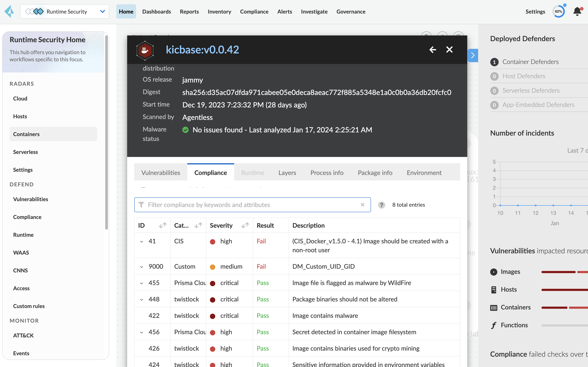Click the help icon beside the compliance filter

click(x=381, y=205)
